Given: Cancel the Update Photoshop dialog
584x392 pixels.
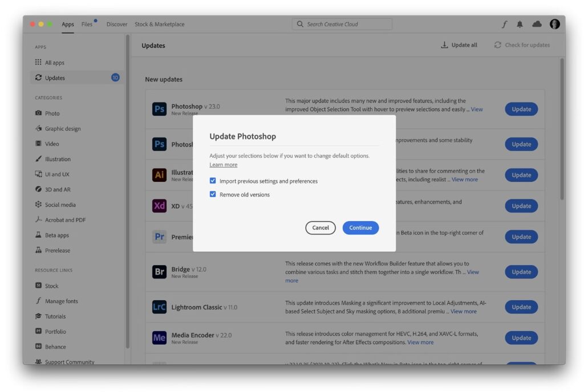Looking at the screenshot, I should pyautogui.click(x=321, y=228).
